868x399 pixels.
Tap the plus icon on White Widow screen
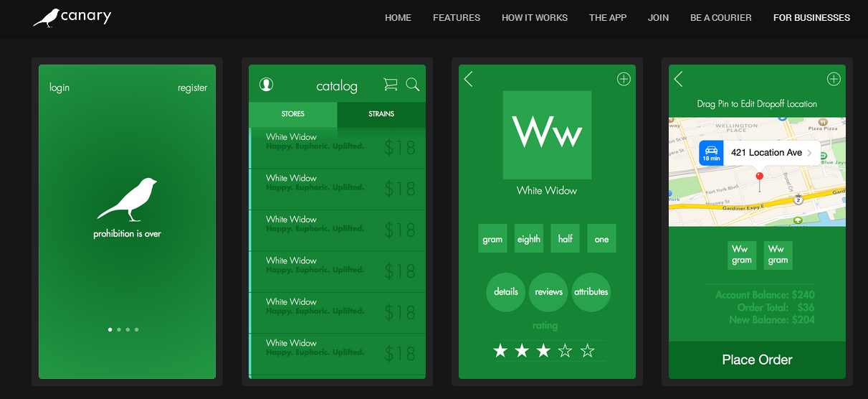(624, 79)
